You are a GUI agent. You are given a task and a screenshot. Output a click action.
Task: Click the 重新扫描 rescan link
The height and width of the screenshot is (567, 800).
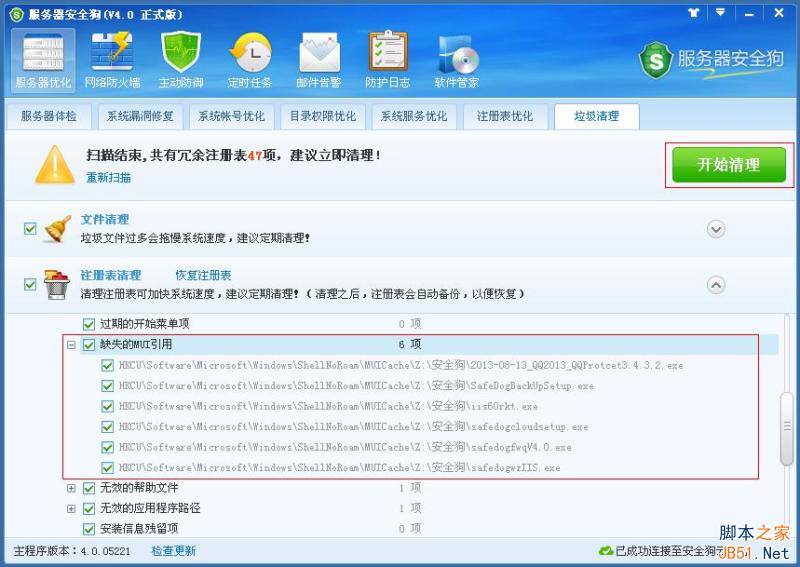[108, 178]
